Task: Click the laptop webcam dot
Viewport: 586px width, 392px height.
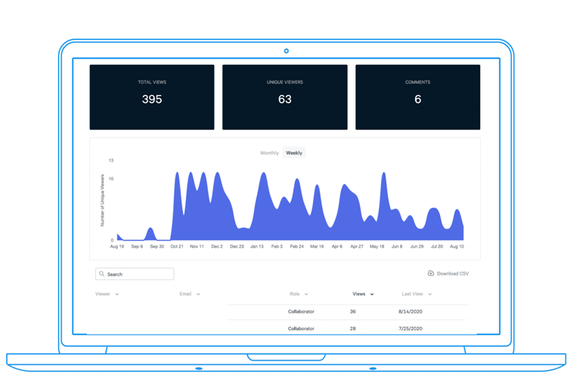Action: point(287,51)
